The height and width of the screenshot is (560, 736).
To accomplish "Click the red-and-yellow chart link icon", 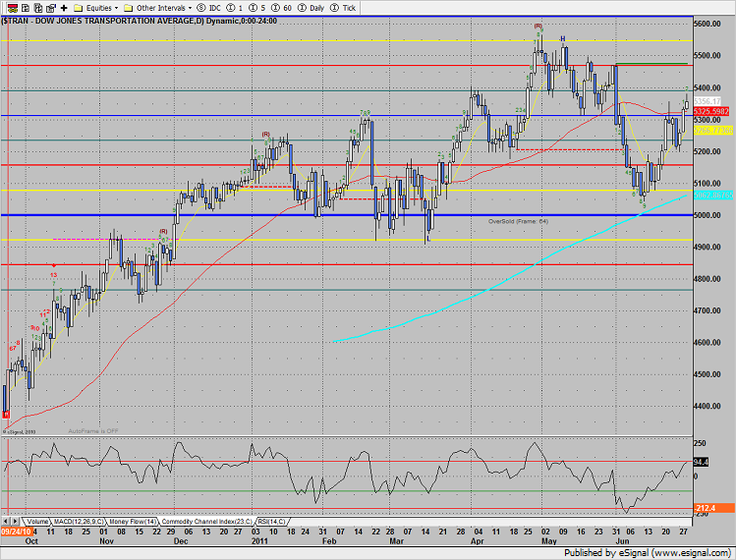I will [13, 8].
